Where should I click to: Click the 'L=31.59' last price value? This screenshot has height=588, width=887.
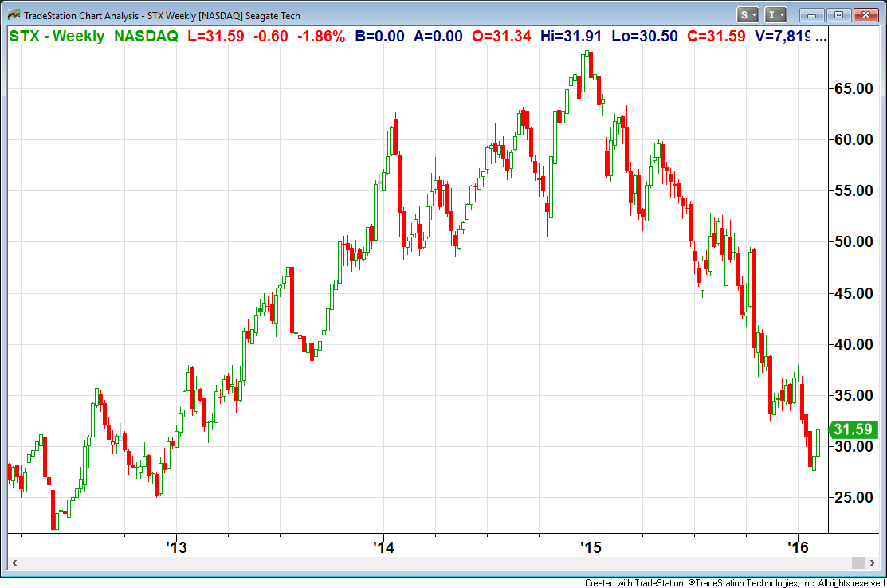click(215, 36)
